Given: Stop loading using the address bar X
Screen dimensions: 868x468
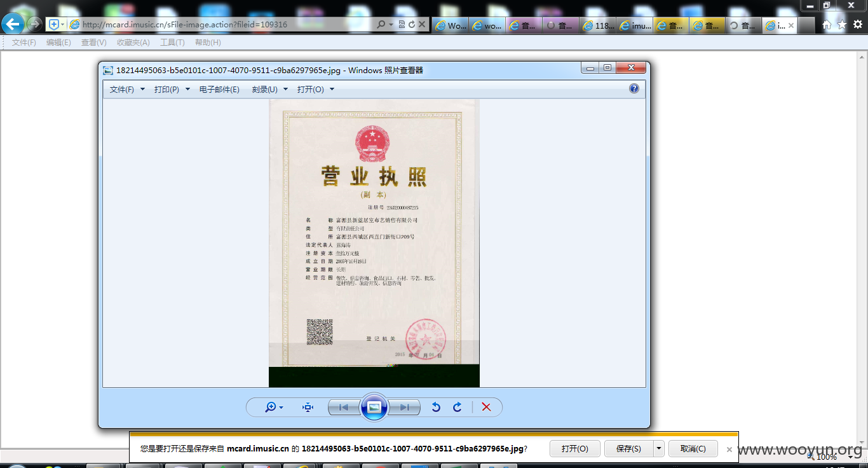Looking at the screenshot, I should pyautogui.click(x=422, y=24).
